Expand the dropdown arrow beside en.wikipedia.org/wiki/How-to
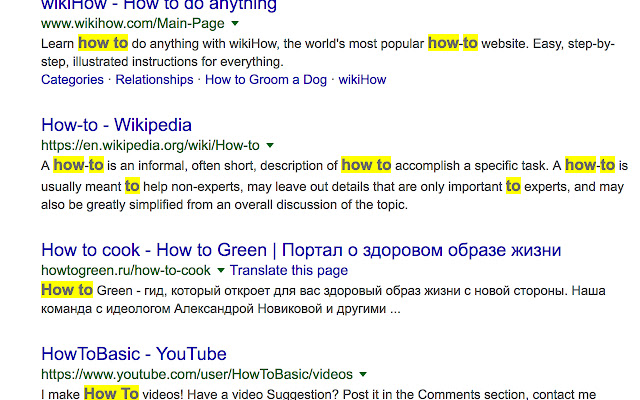 click(270, 145)
